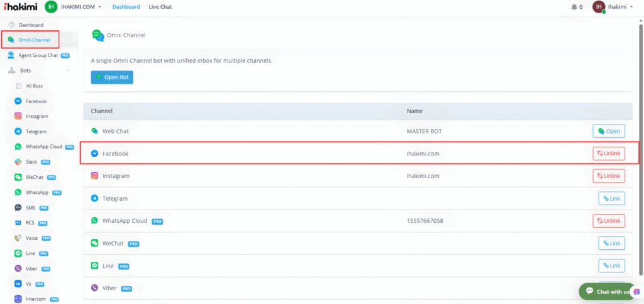Open Instagram bot in sidebar
The image size is (644, 304).
coord(36,116)
